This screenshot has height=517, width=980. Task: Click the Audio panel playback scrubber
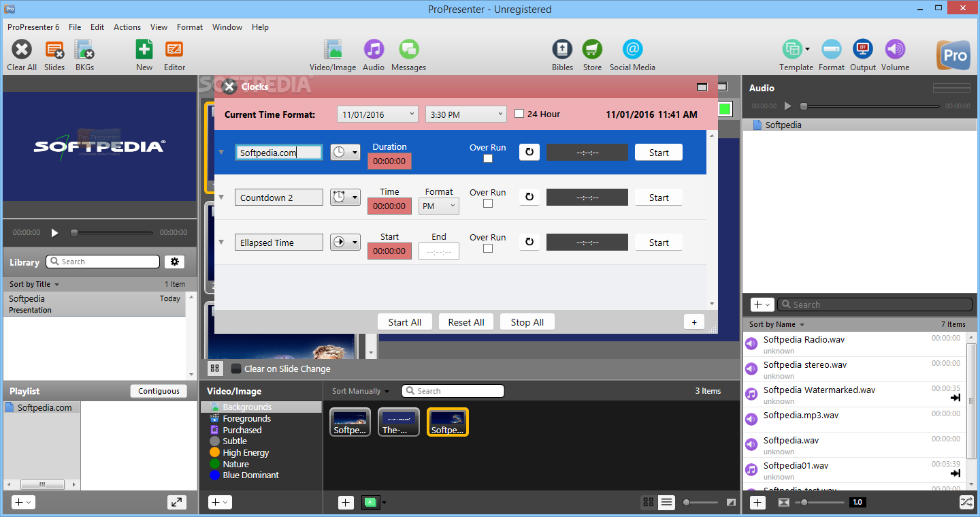point(870,106)
